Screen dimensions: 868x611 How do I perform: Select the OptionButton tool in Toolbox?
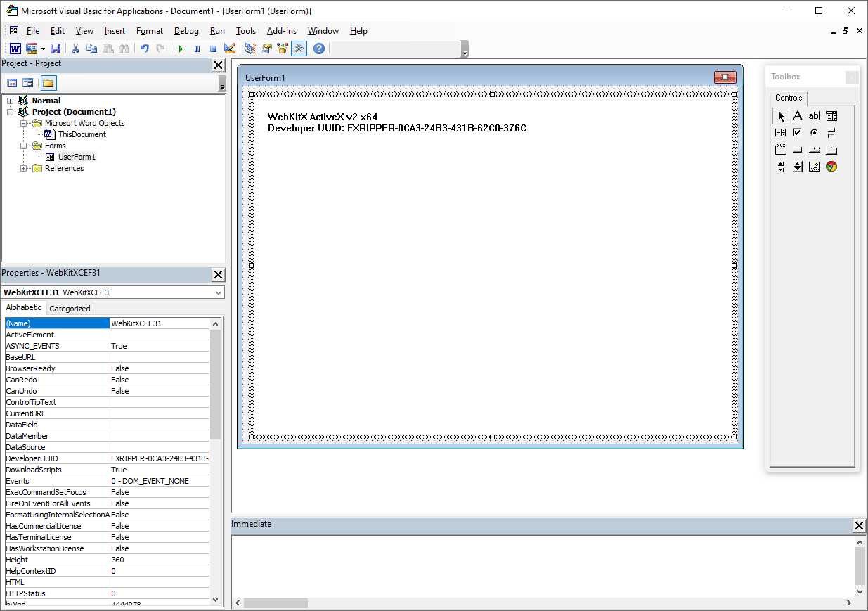[x=814, y=133]
